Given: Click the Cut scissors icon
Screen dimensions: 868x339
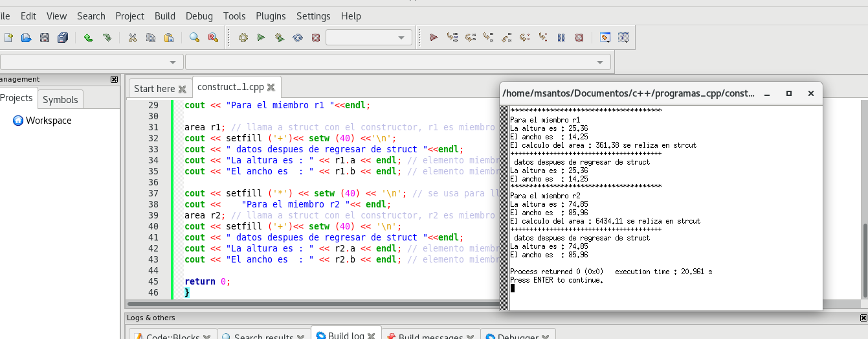Looking at the screenshot, I should point(133,38).
